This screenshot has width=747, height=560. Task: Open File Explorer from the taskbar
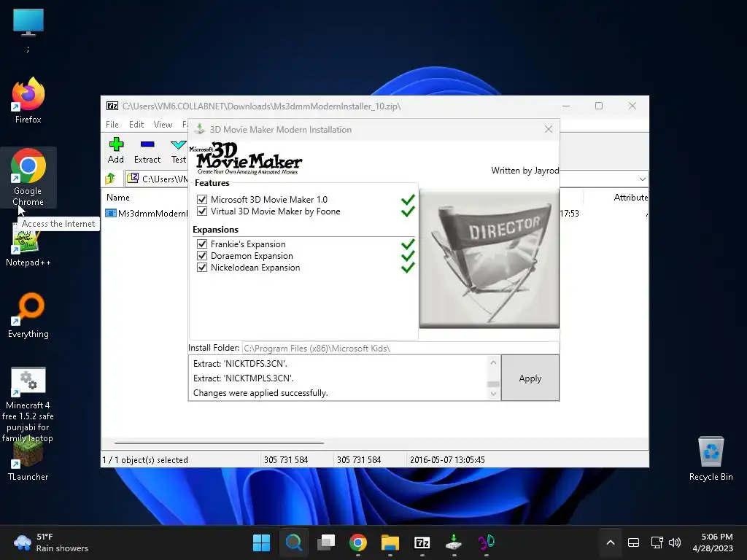tap(390, 542)
